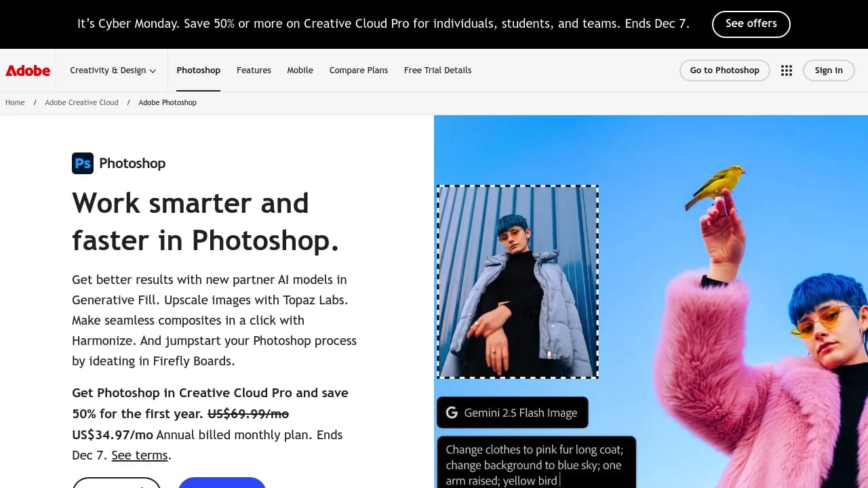The height and width of the screenshot is (488, 868).
Task: Open the Adobe apps grid icon
Action: (x=787, y=70)
